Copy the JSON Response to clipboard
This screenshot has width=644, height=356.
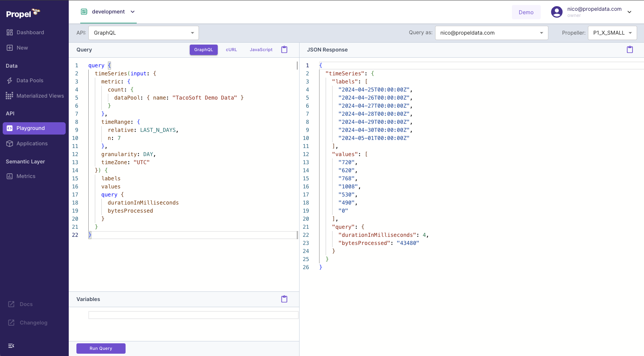point(629,49)
